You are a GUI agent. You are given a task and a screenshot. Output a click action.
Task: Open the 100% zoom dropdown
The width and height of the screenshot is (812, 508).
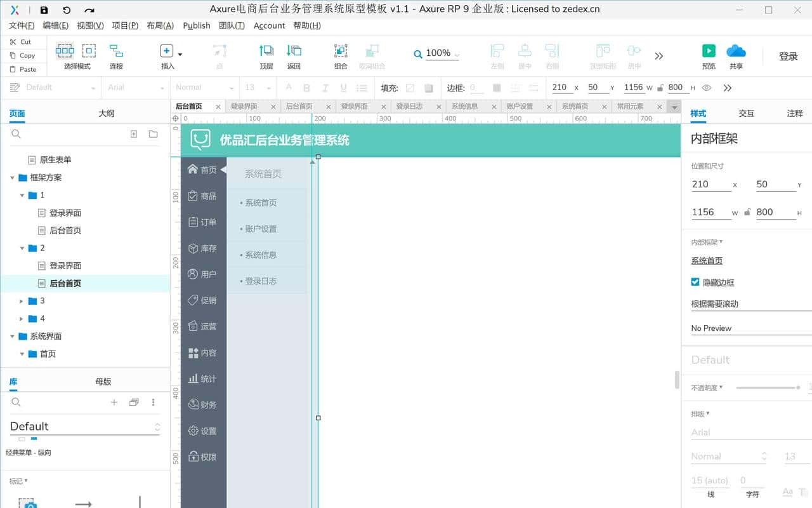[438, 53]
